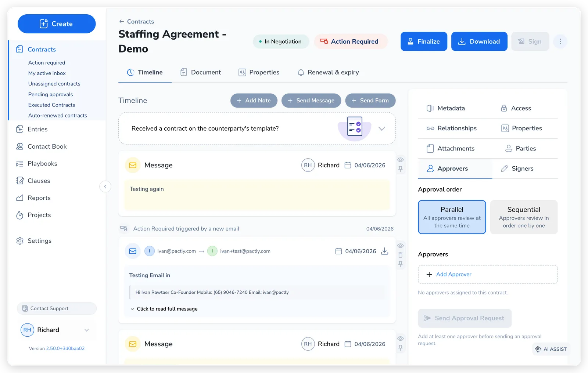The image size is (588, 373).
Task: Open Auto-renewed contracts
Action: coord(58,116)
